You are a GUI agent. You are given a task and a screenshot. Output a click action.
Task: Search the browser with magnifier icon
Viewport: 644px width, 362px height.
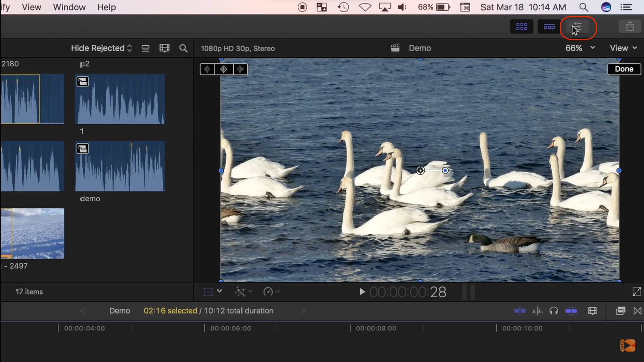[183, 48]
